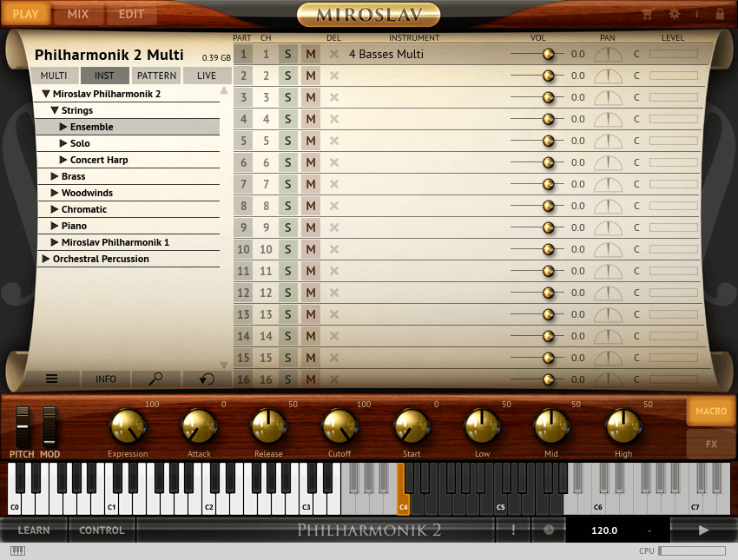Click the lock icon in header
This screenshot has width=738, height=560.
click(x=720, y=14)
